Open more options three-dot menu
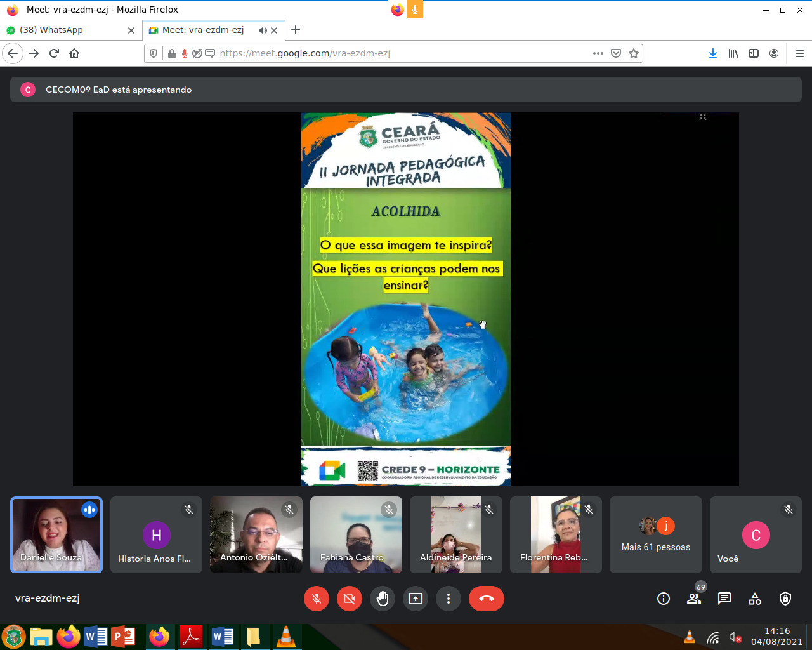Image resolution: width=812 pixels, height=650 pixels. click(449, 599)
